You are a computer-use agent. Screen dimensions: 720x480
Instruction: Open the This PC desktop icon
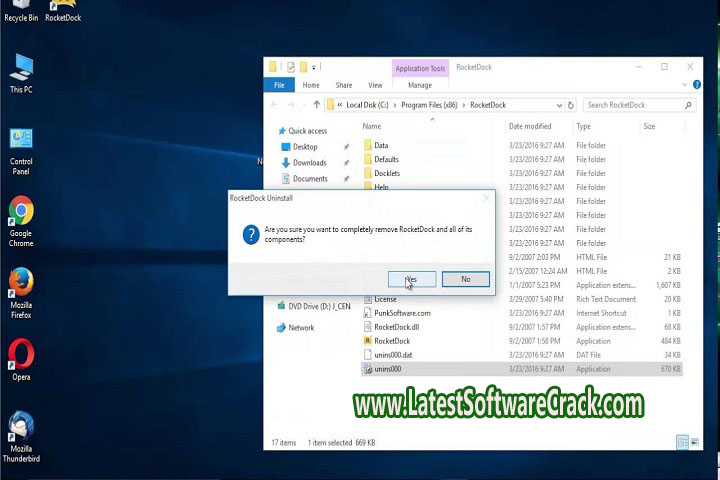pos(21,73)
